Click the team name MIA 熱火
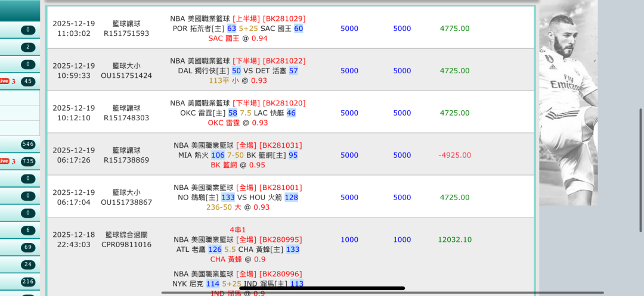This screenshot has width=644, height=296. (x=193, y=155)
